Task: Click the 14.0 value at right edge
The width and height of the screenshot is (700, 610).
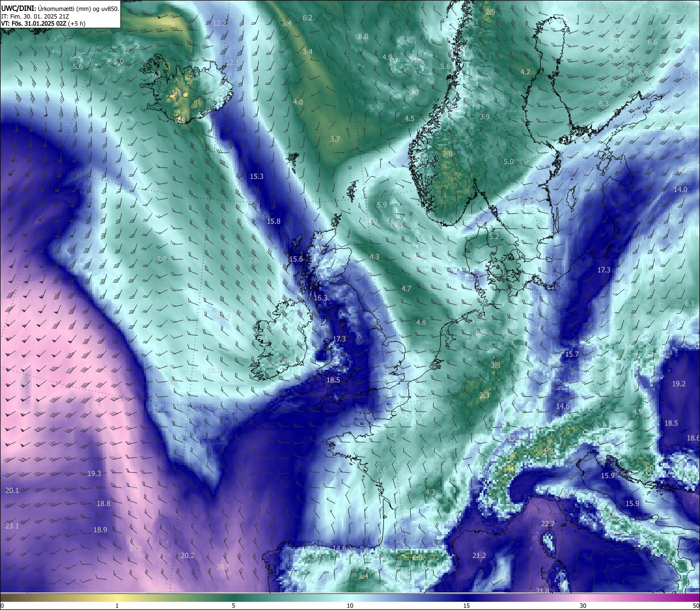Action: [680, 189]
